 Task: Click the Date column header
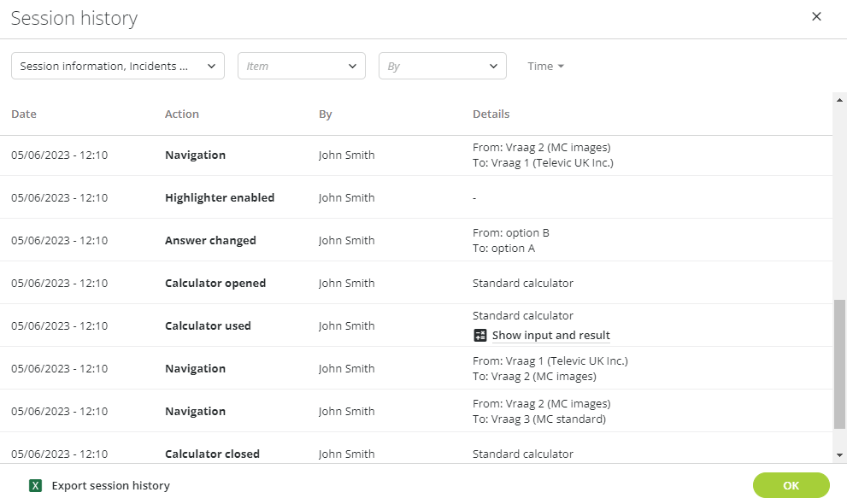[x=24, y=114]
